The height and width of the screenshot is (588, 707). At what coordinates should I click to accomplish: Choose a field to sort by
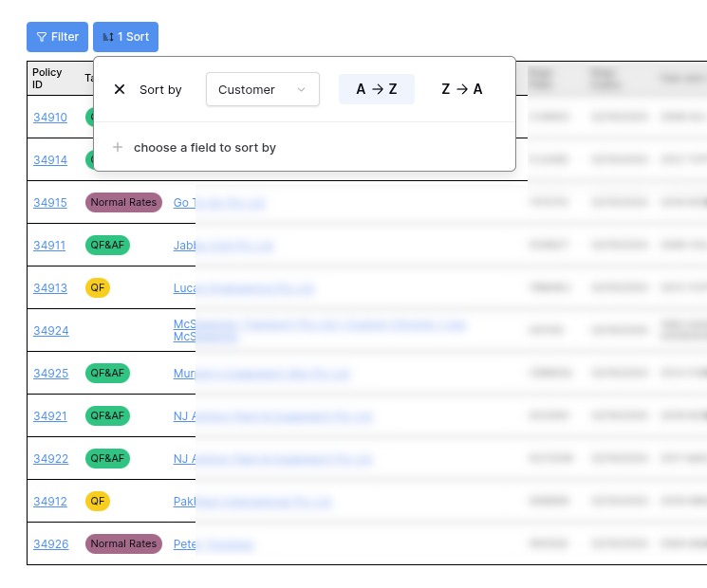point(204,147)
